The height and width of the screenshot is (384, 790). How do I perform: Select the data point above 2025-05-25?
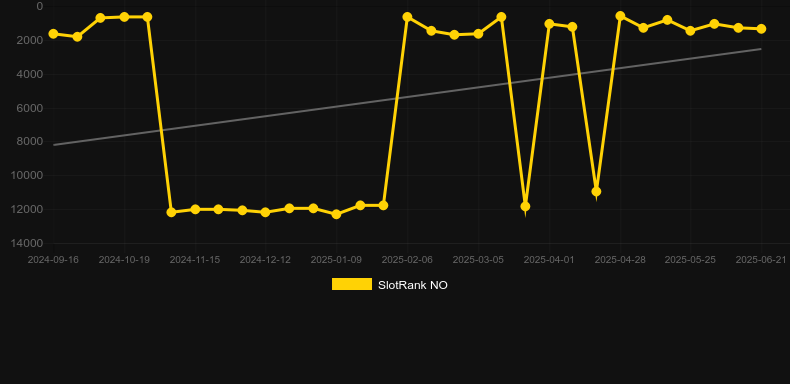(690, 31)
